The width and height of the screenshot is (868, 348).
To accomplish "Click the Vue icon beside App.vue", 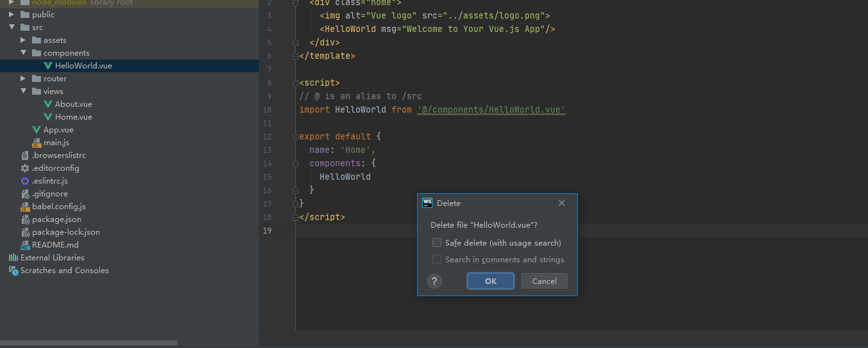I will point(37,129).
